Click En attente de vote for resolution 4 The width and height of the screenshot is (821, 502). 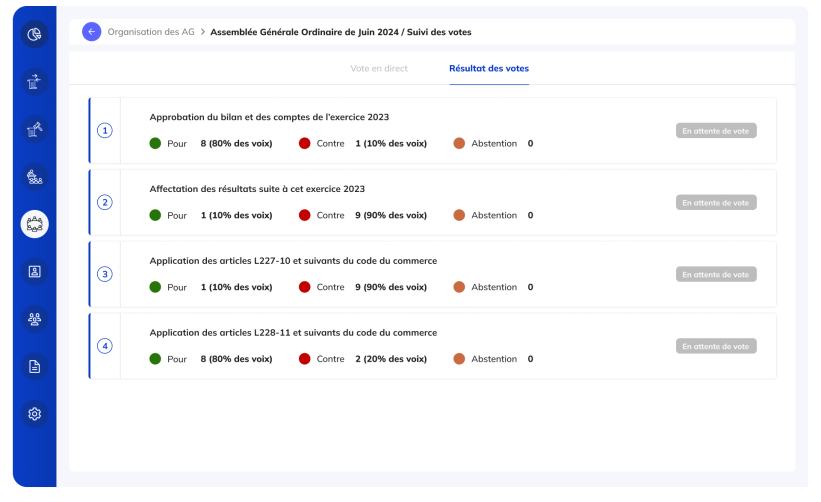point(716,346)
